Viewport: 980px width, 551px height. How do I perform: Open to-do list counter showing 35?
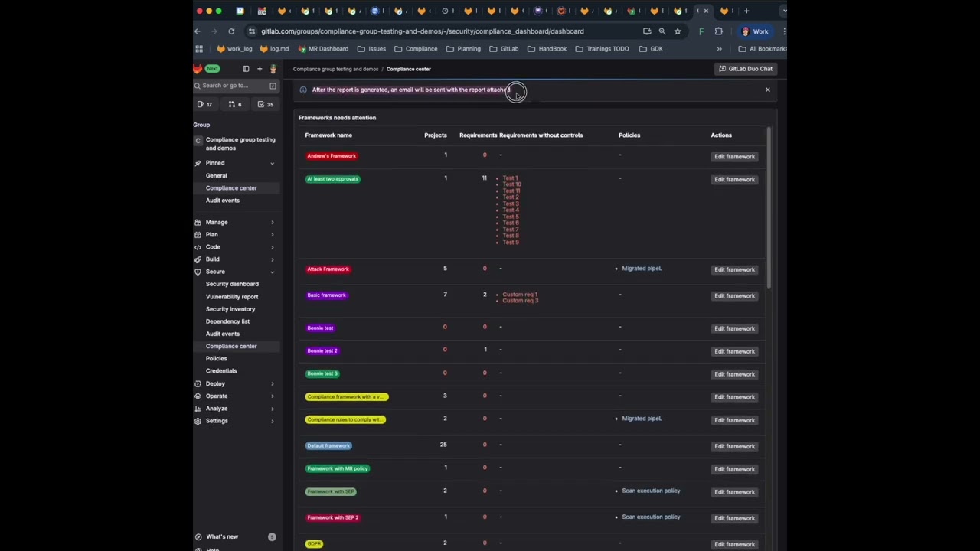point(266,104)
